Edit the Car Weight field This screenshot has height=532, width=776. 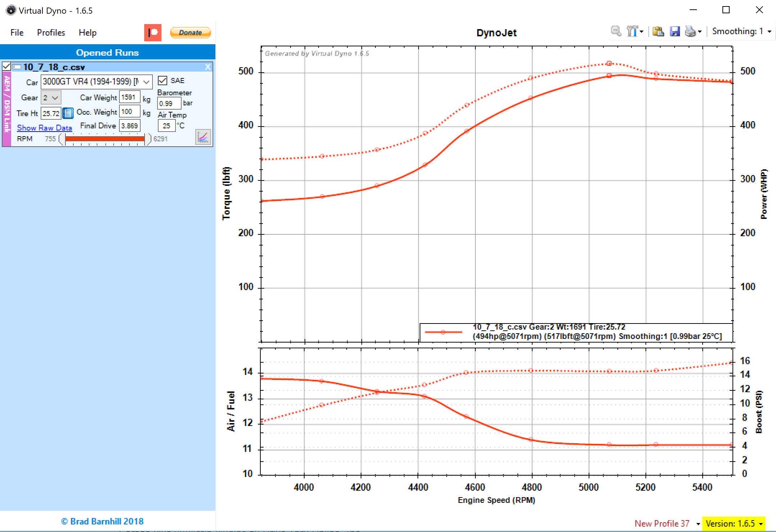tap(129, 97)
